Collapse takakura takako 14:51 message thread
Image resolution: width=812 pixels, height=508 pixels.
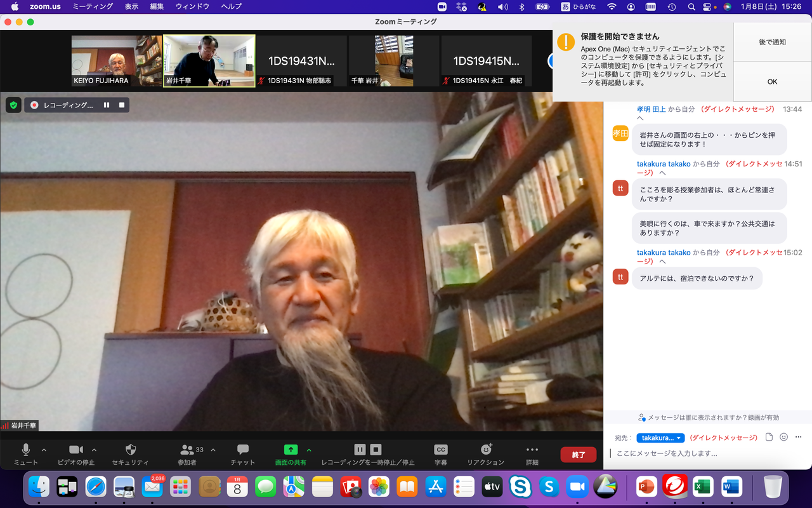(x=662, y=173)
